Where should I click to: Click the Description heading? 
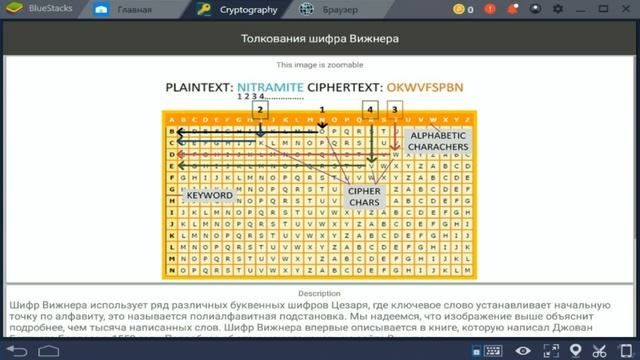(319, 293)
